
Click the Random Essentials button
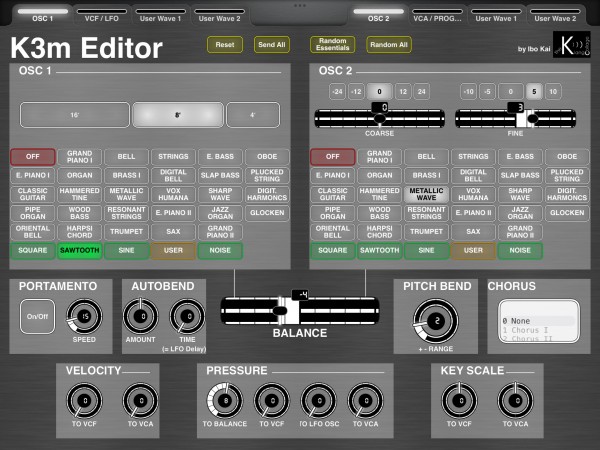coord(333,44)
